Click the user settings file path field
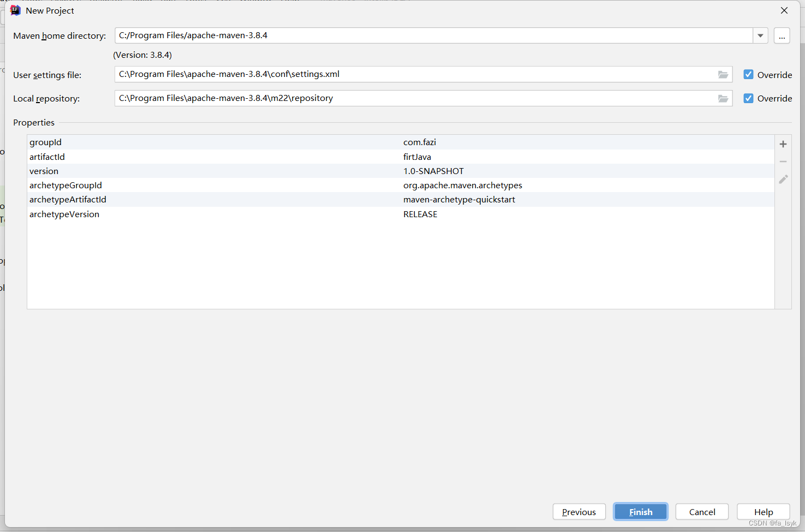 (382, 74)
